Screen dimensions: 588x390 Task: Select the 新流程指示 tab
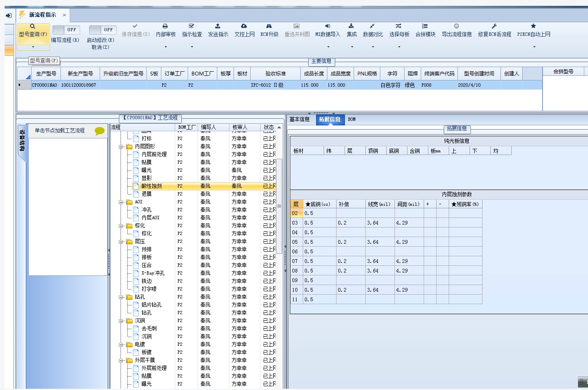coord(42,15)
